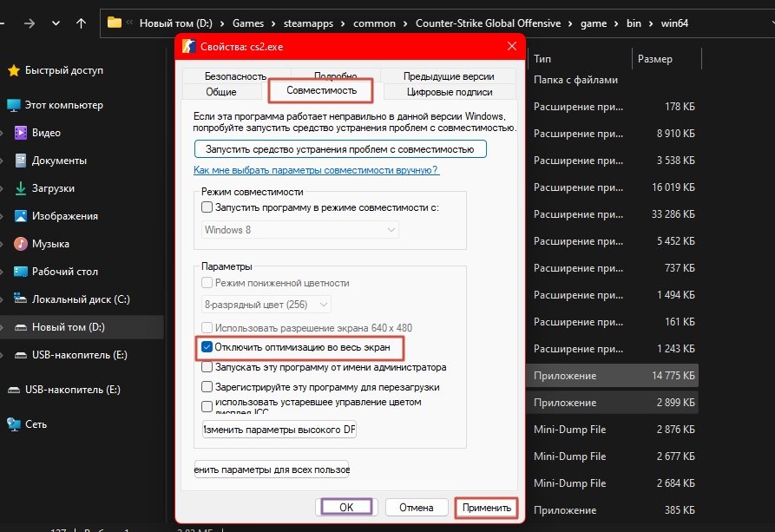Click Запустить средство устранения проблем с совместимостью
This screenshot has height=532, width=775.
coord(340,149)
